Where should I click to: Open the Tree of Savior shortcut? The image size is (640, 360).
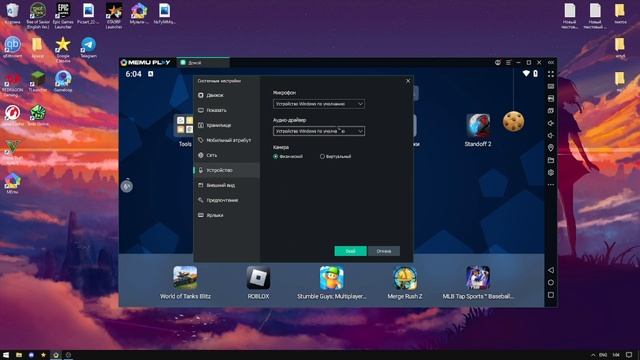[38, 16]
